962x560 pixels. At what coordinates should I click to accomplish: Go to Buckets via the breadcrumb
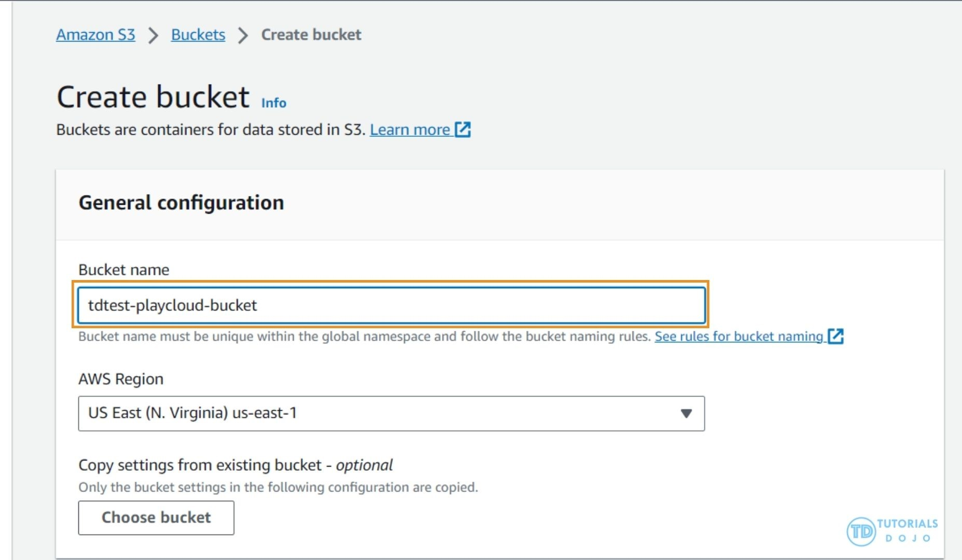(198, 35)
